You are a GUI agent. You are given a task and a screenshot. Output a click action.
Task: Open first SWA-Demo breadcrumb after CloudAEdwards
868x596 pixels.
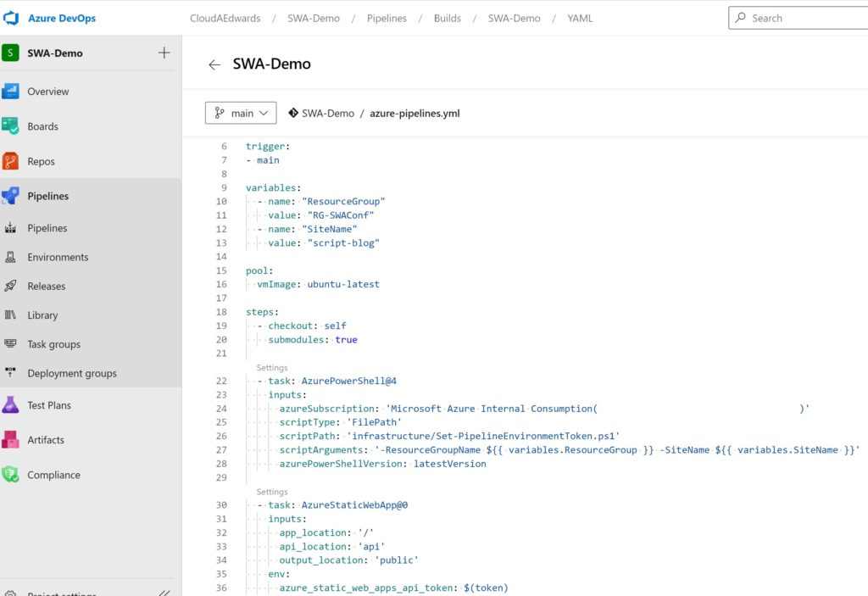(314, 19)
